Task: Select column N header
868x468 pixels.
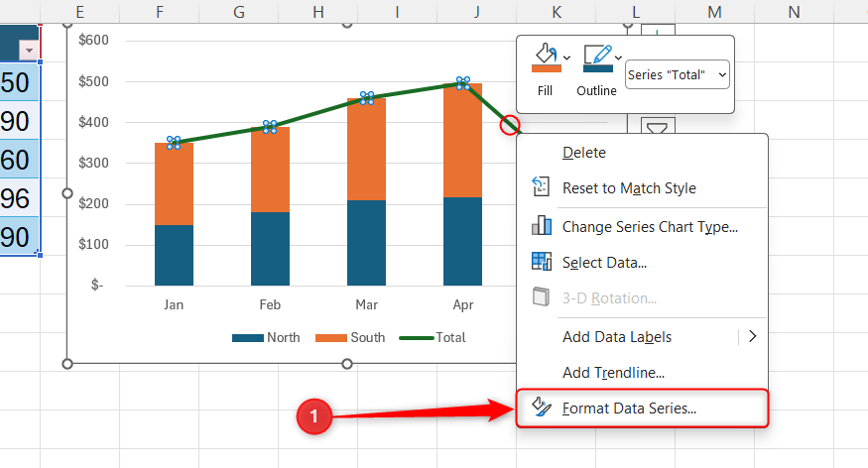Action: point(794,12)
